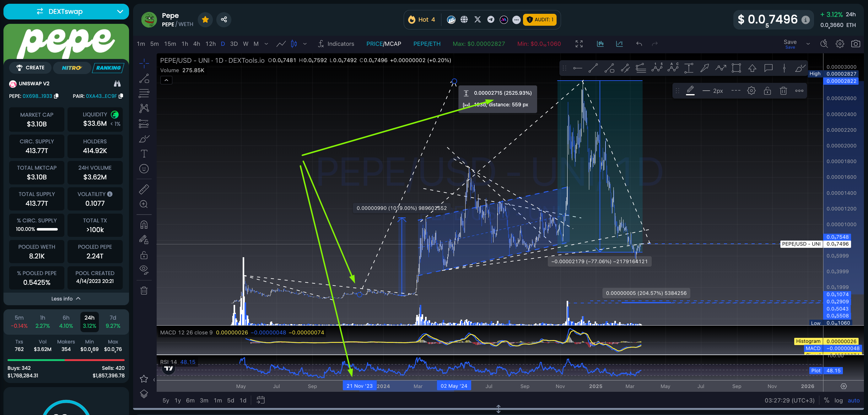Select the Elliott impulse wave 1-5 tool

point(657,68)
